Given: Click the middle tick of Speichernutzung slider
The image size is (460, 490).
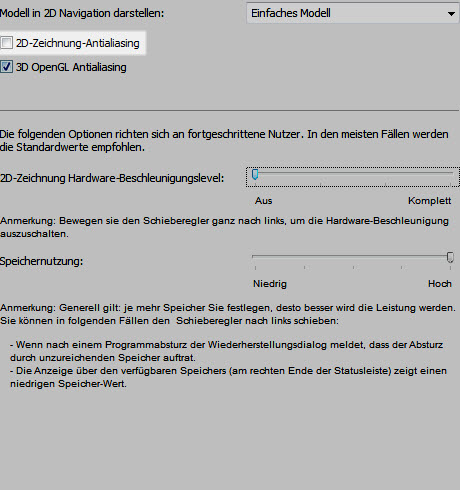Looking at the screenshot, I should [x=353, y=267].
